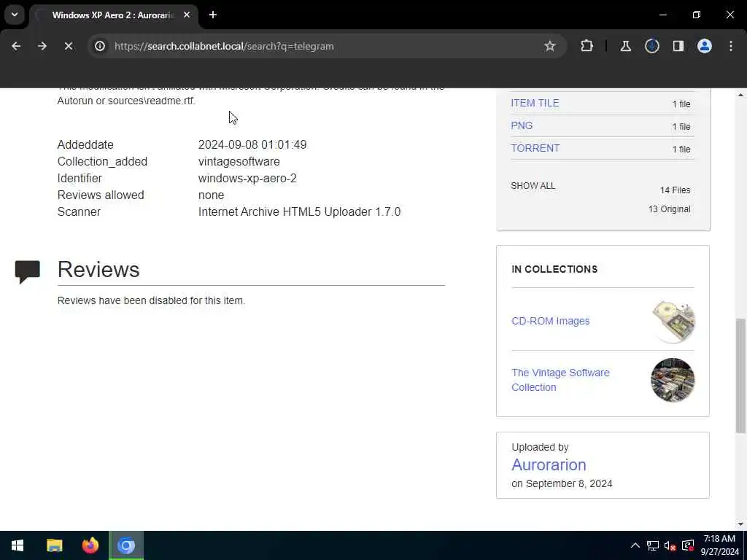This screenshot has width=747, height=560.
Task: Click the IN COLLECTIONS heading
Action: (554, 269)
